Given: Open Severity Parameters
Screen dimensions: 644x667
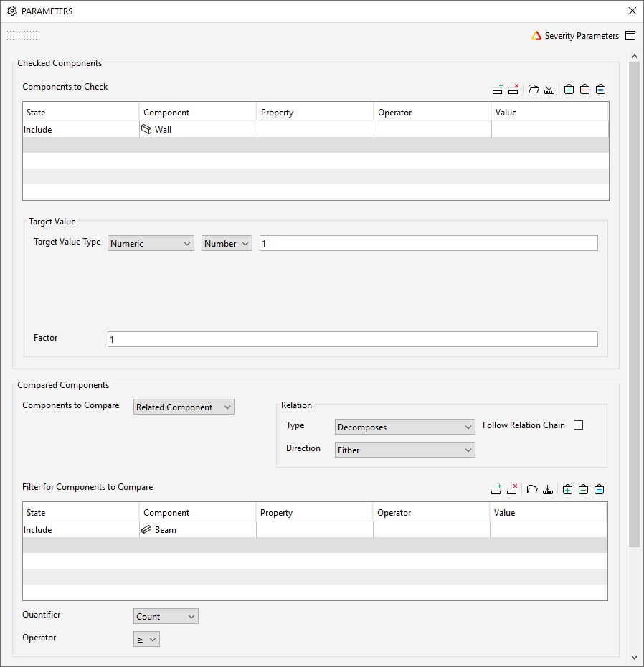Looking at the screenshot, I should point(582,36).
